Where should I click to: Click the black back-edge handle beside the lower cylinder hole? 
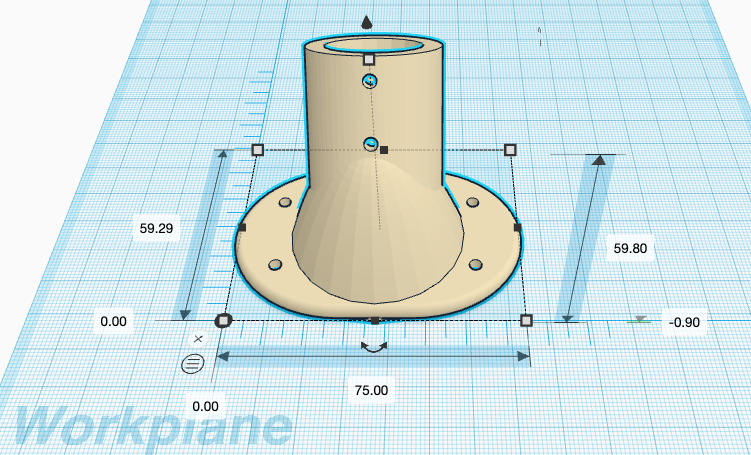pyautogui.click(x=384, y=150)
